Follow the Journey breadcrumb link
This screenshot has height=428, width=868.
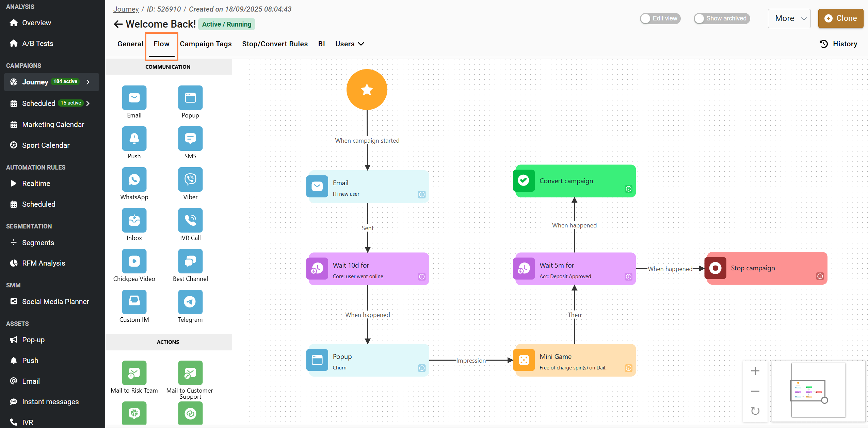point(126,9)
